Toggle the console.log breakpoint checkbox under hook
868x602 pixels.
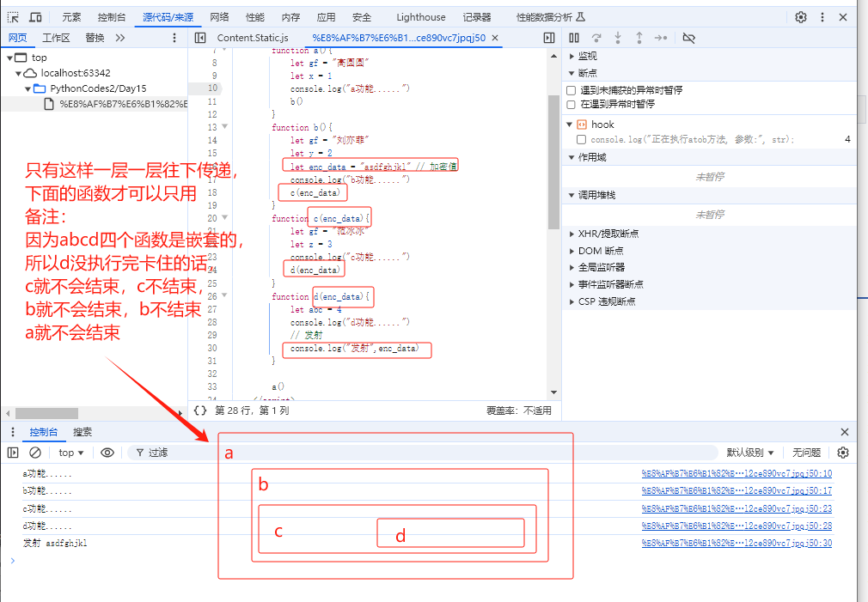coord(581,139)
